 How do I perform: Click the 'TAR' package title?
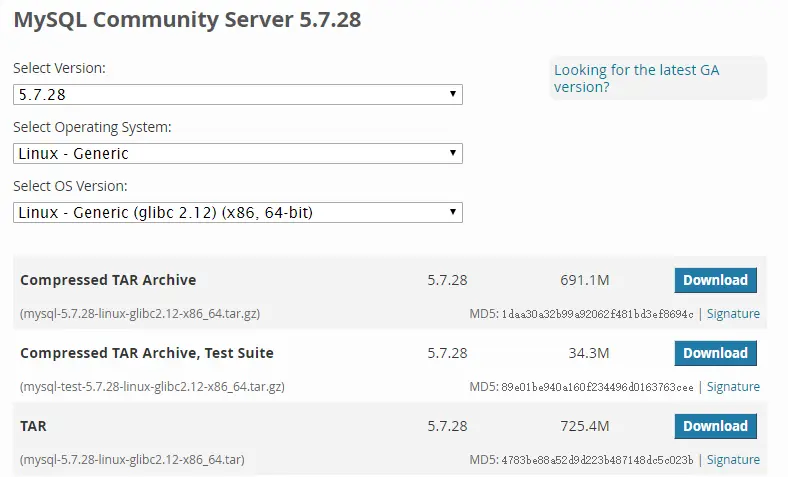point(33,426)
